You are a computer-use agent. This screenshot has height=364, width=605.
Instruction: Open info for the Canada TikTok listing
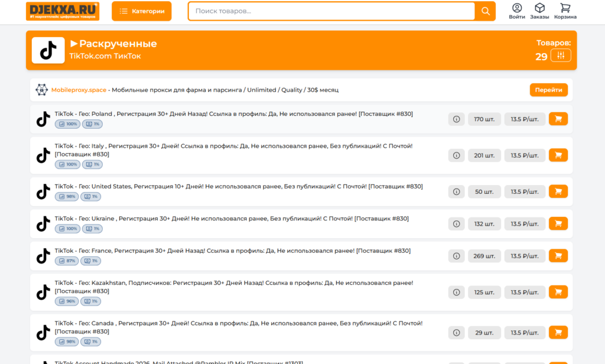(457, 333)
